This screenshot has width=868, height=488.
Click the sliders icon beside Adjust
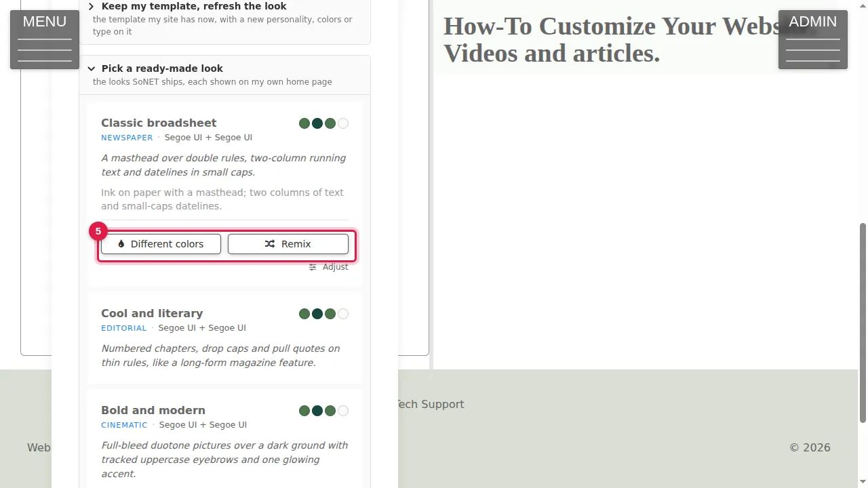click(x=313, y=267)
